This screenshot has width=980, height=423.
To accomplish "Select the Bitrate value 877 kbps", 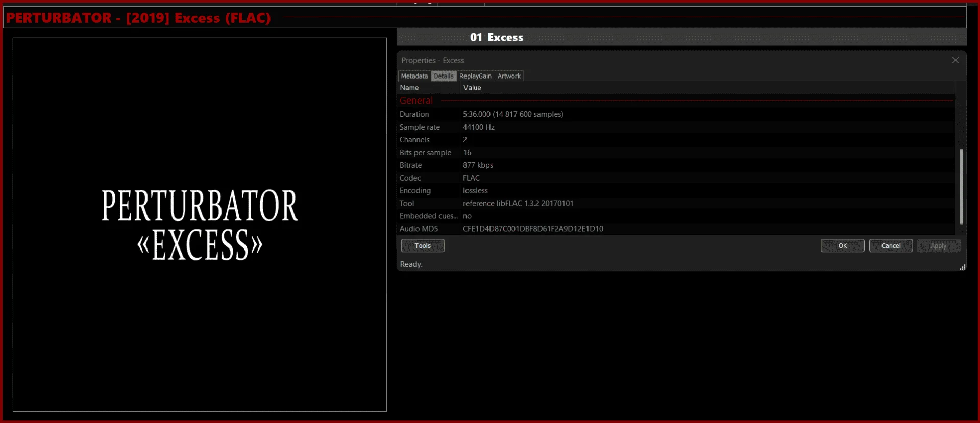I will 478,165.
